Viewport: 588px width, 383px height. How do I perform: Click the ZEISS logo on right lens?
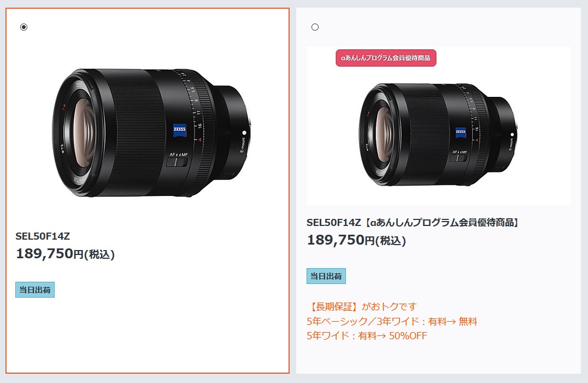[x=461, y=132]
